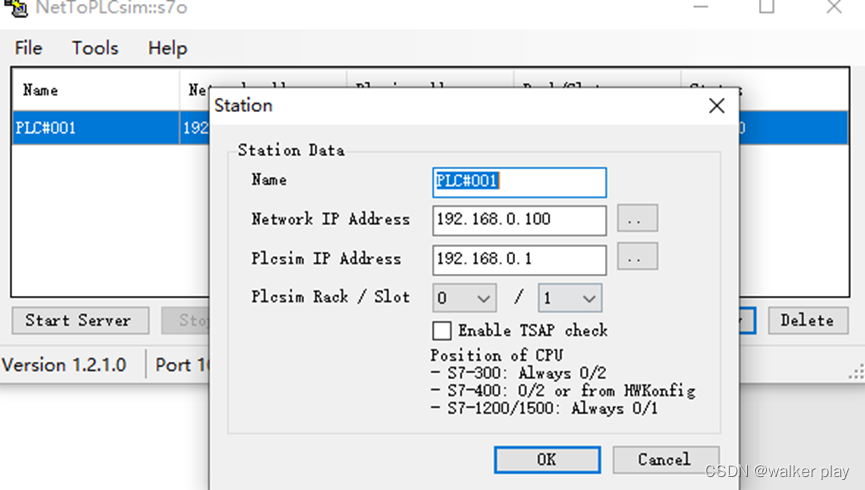Browse for Plcsim IP Address

[x=637, y=257]
